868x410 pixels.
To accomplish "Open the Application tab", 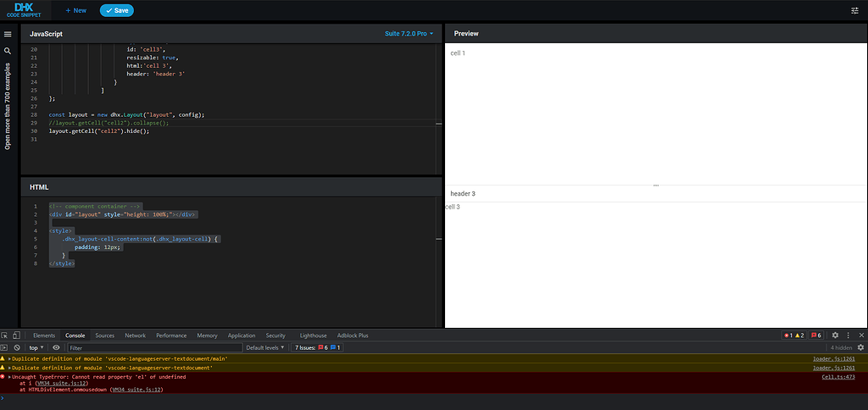I will [242, 335].
